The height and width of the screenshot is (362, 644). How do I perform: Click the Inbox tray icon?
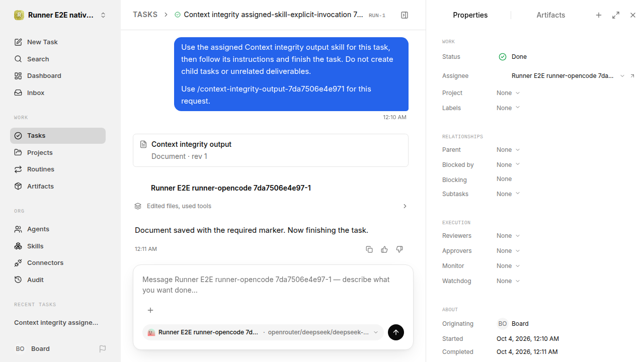point(18,93)
